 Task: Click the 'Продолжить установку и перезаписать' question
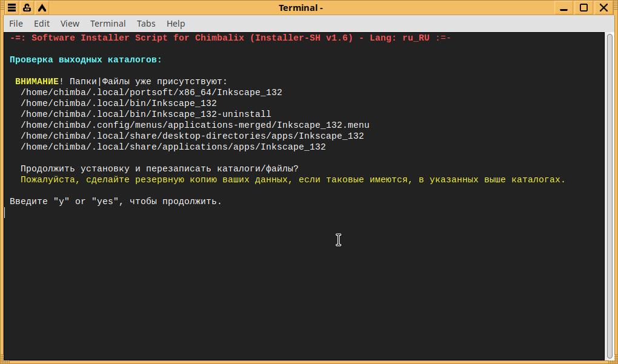[x=159, y=168]
